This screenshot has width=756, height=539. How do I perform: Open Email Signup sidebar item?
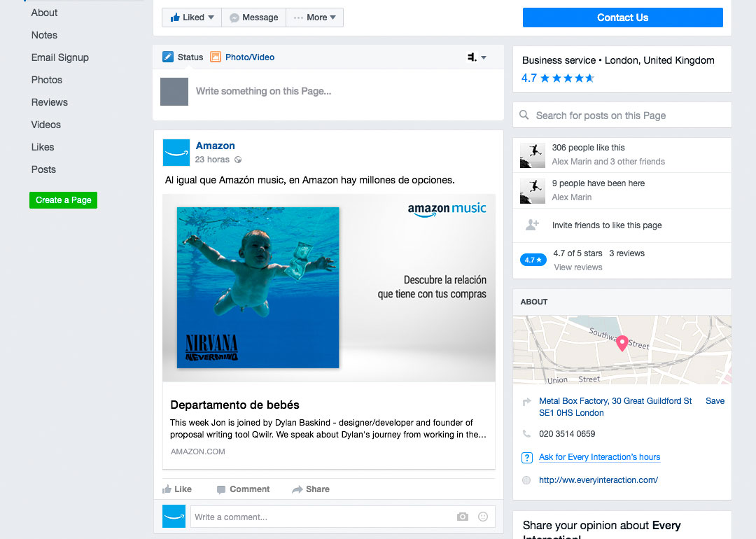(59, 57)
